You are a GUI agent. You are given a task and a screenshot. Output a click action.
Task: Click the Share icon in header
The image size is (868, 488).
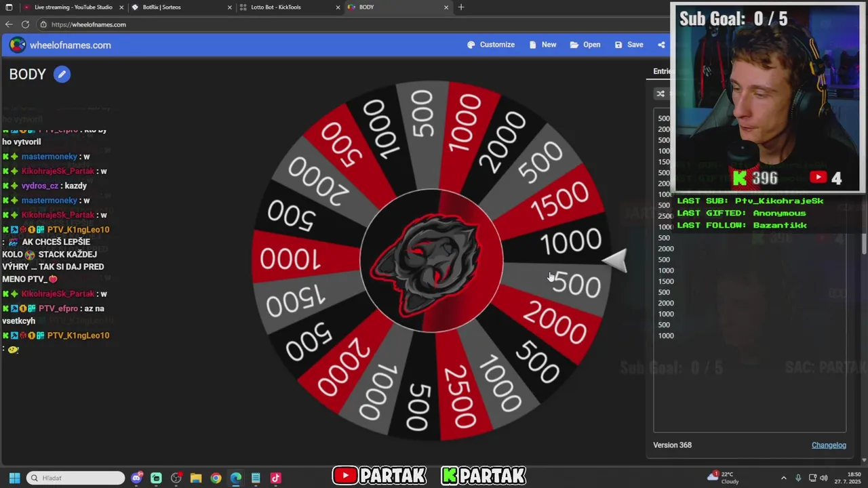[661, 45]
